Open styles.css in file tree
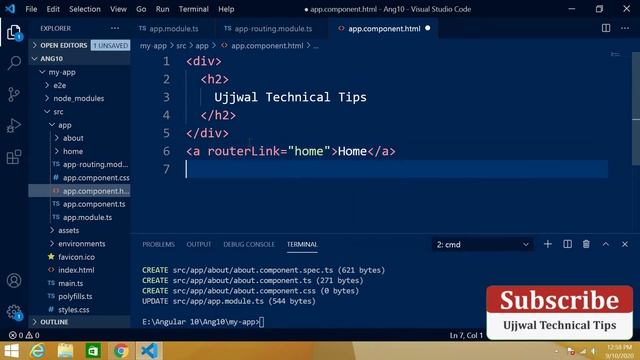This screenshot has width=640, height=360. 80,309
